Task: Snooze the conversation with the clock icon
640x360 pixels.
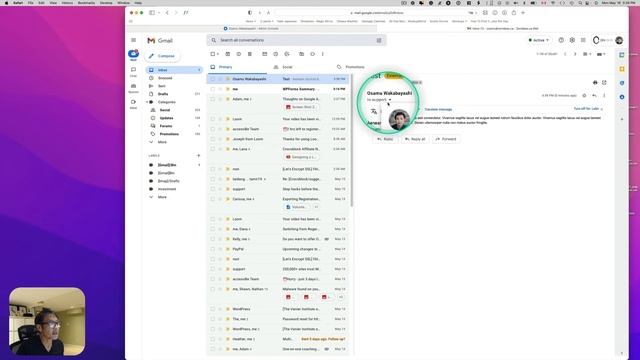Action: [x=276, y=54]
